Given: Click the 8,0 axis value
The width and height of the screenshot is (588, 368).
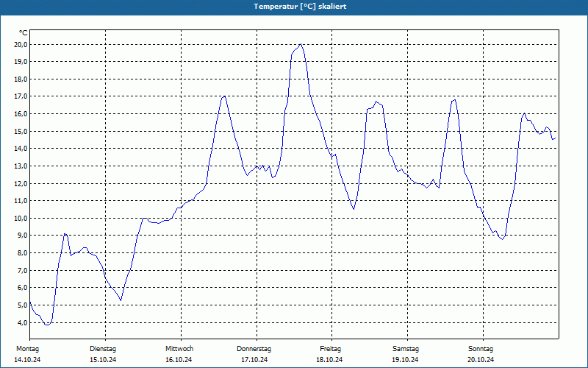Looking at the screenshot, I should coord(22,253).
